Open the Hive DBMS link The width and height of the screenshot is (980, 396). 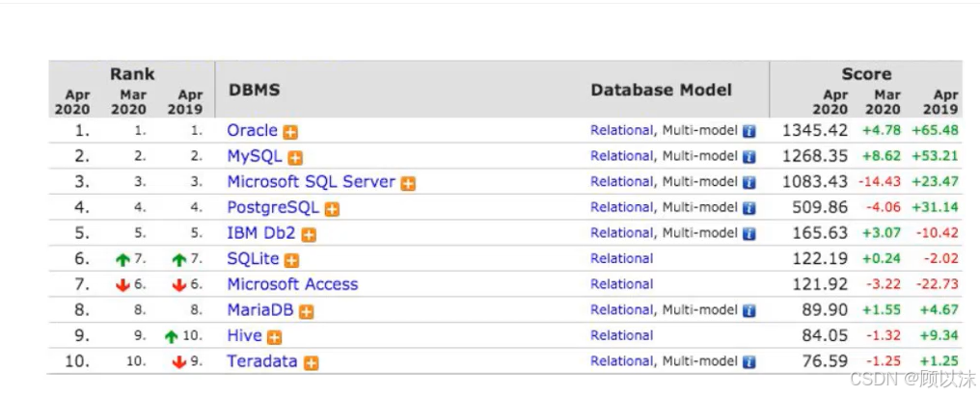(244, 335)
